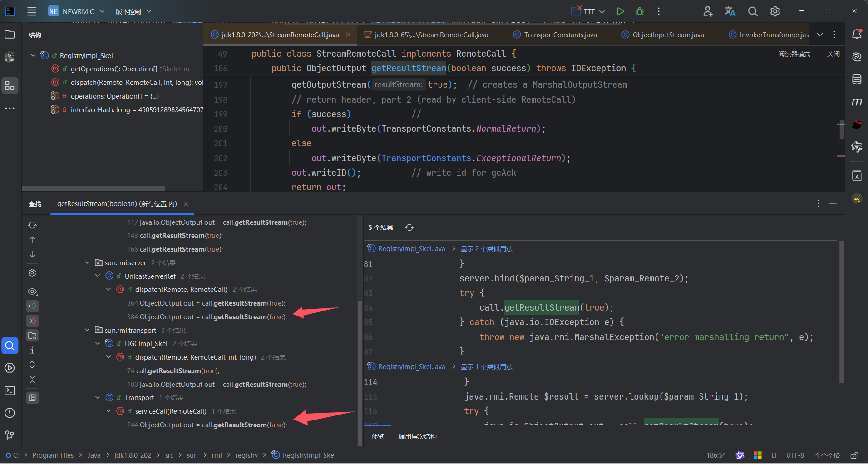Toggle the preview usages panel button
Viewport: 868px width, 464px height.
[32, 398]
